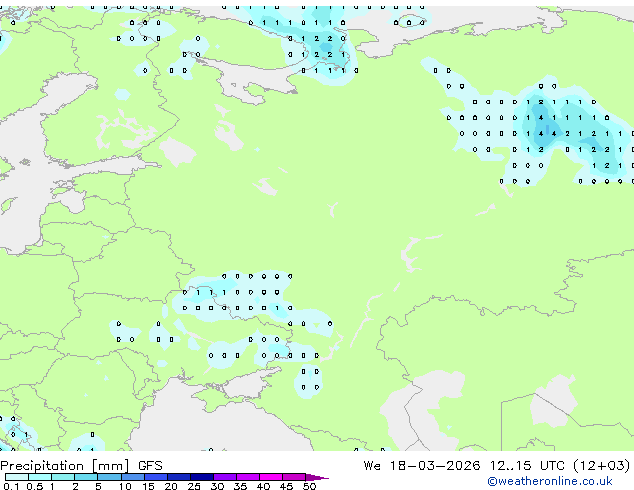Screen dimensions: 634x490
Task: Click the "Precipitation [mm]" title text
Action: (x=65, y=466)
